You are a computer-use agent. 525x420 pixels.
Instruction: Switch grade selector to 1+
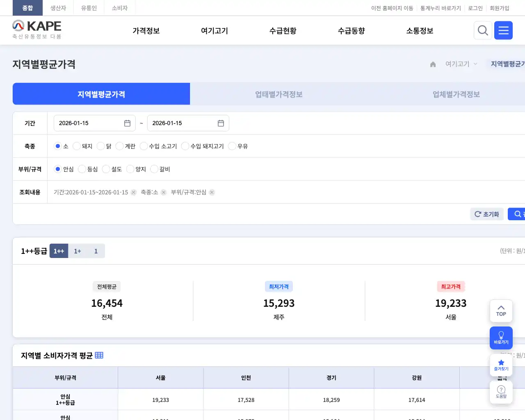coord(77,251)
